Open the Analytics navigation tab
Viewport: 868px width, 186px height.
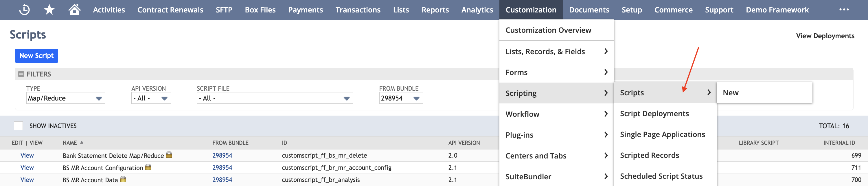point(477,10)
